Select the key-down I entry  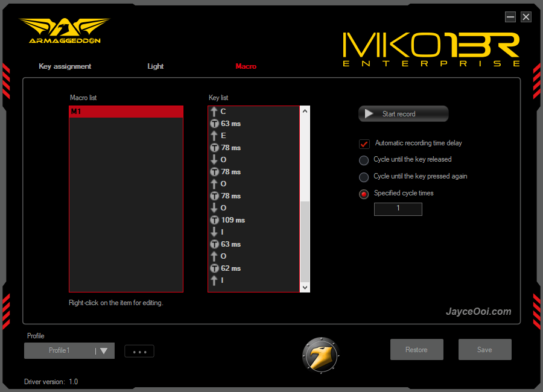click(x=253, y=232)
